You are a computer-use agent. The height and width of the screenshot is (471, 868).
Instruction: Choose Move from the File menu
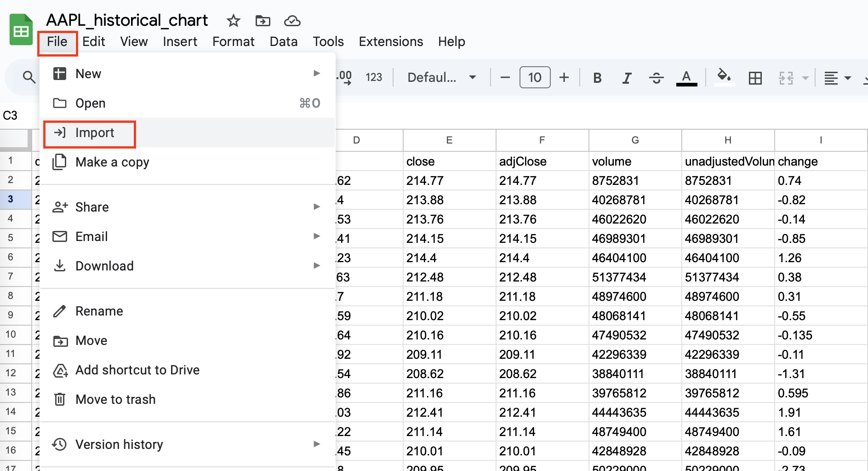point(188,340)
